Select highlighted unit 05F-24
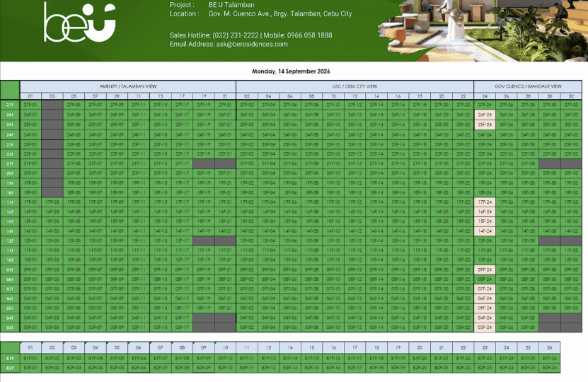The height and width of the screenshot is (382, 588). pyautogui.click(x=485, y=308)
